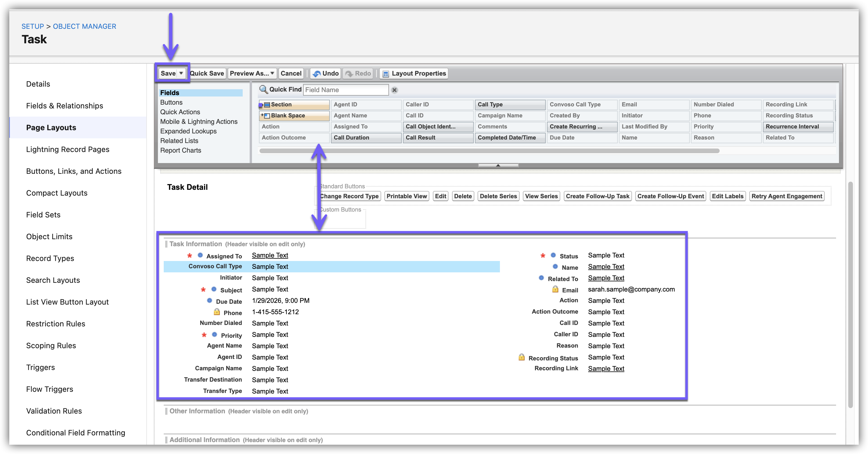Click the blue dot beside Due Date
This screenshot has width=868, height=454.
coord(209,301)
